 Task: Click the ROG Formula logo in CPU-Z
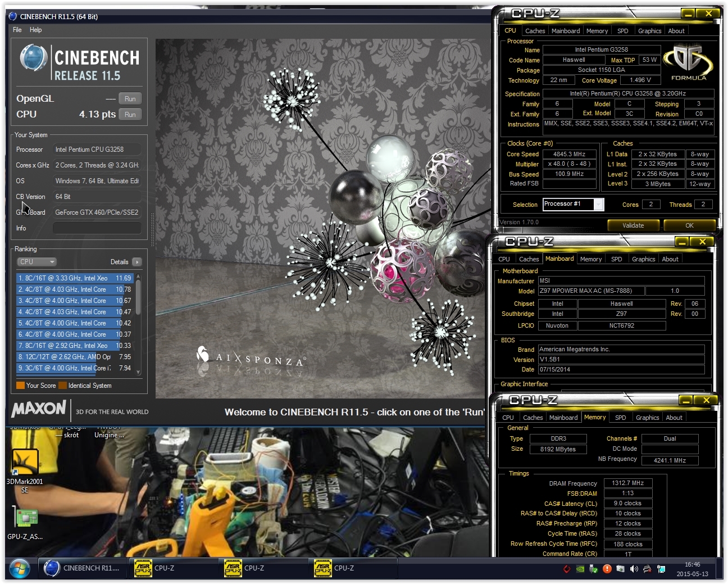(688, 63)
